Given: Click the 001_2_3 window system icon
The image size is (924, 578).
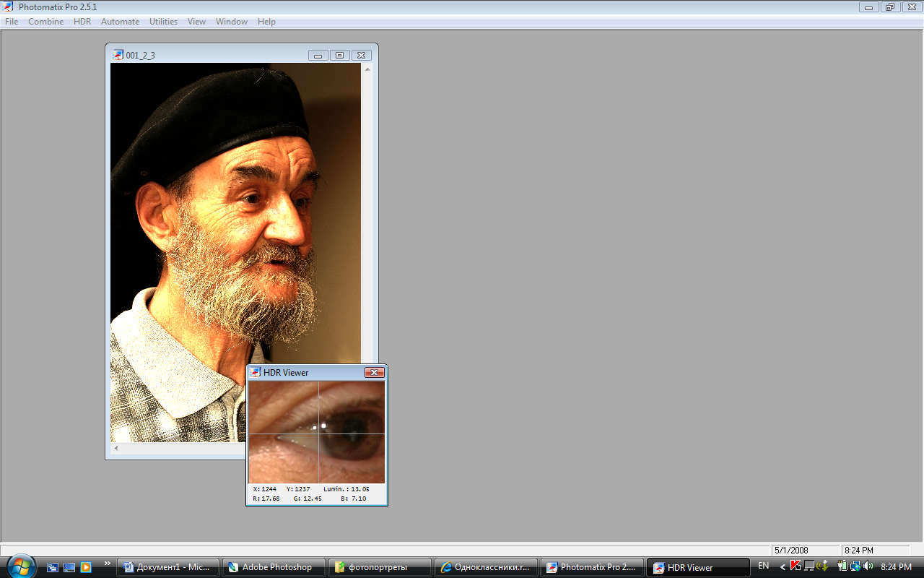Looking at the screenshot, I should [118, 55].
